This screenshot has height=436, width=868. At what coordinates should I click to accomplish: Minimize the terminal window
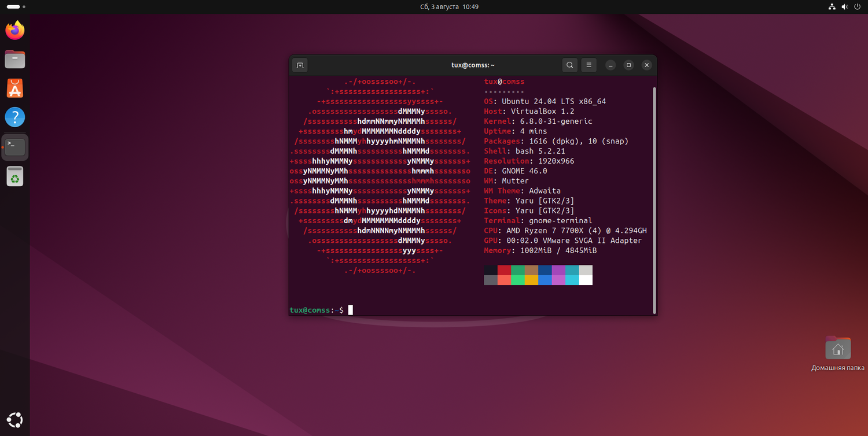[x=610, y=65]
